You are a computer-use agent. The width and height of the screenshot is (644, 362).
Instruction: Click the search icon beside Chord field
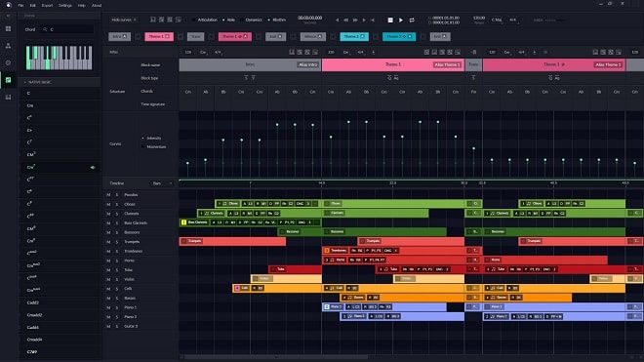point(45,29)
